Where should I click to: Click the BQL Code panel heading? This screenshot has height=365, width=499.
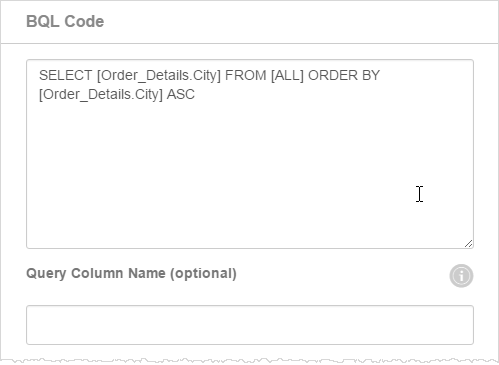(65, 21)
